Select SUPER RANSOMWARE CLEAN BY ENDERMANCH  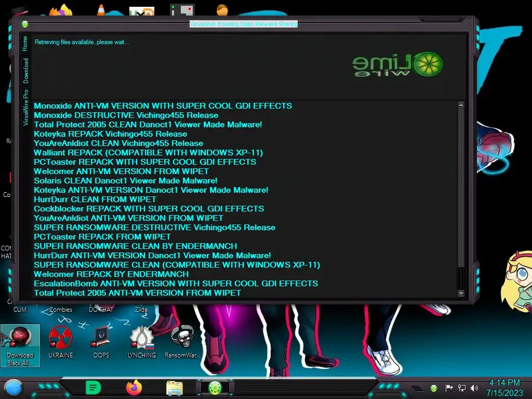(136, 246)
